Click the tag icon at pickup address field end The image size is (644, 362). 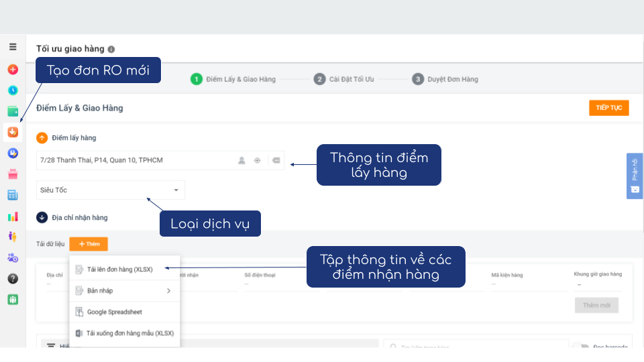tap(276, 160)
